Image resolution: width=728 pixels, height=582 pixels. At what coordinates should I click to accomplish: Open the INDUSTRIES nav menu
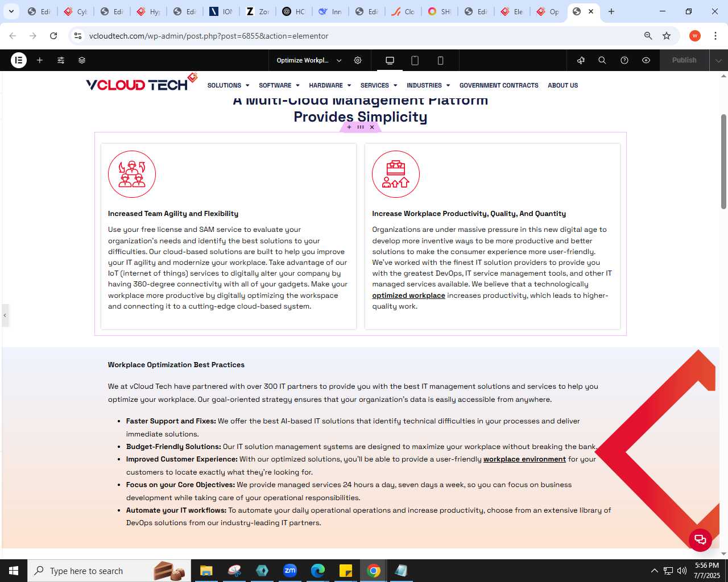coord(428,85)
